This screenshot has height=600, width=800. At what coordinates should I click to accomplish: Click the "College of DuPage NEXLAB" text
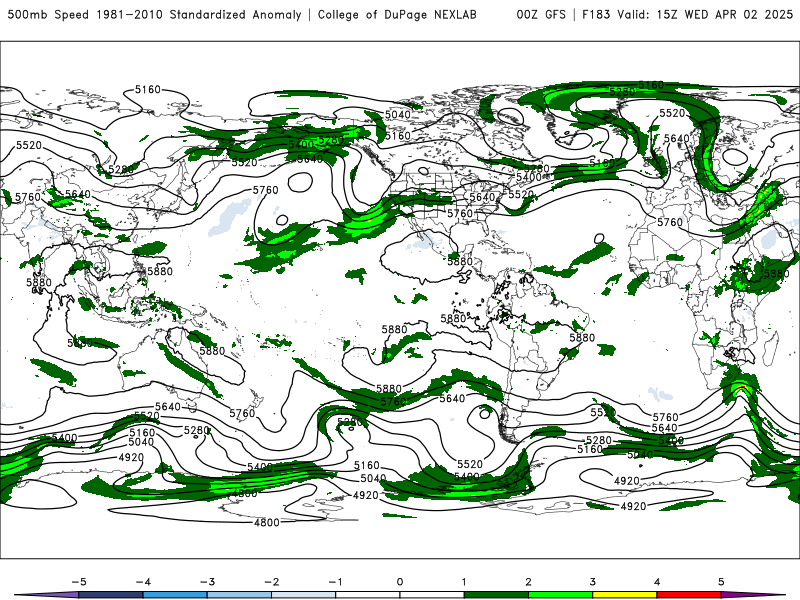(x=397, y=15)
